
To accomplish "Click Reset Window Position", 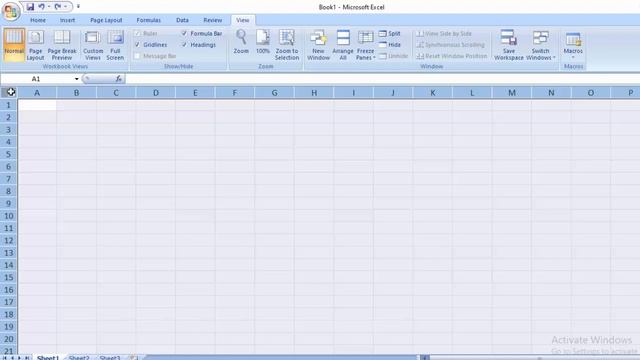I will click(452, 56).
